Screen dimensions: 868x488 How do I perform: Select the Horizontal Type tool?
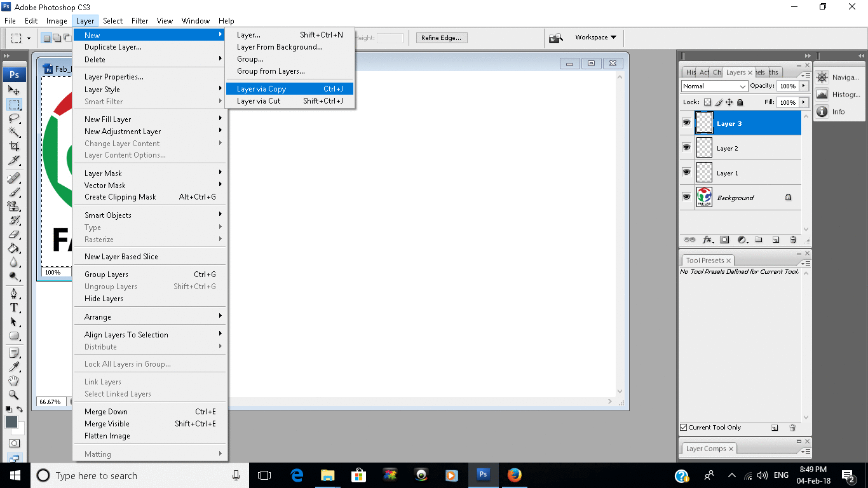click(x=14, y=308)
